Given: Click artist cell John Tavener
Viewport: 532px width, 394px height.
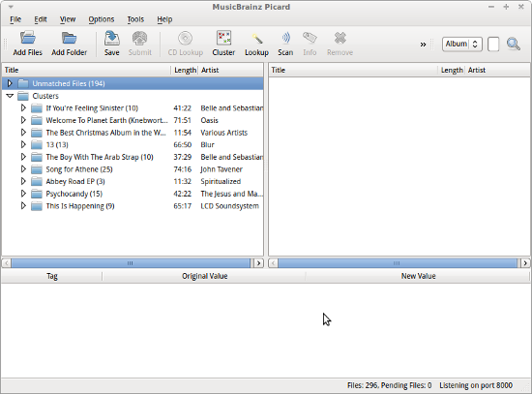Looking at the screenshot, I should pyautogui.click(x=222, y=169).
